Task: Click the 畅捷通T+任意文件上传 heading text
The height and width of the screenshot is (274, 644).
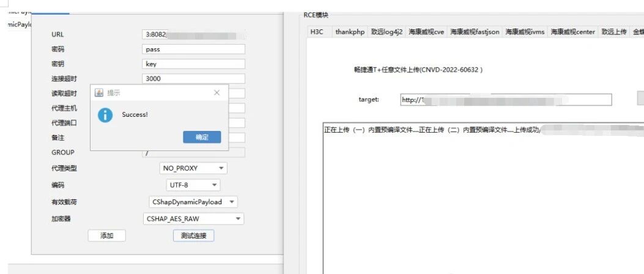Action: coord(418,70)
